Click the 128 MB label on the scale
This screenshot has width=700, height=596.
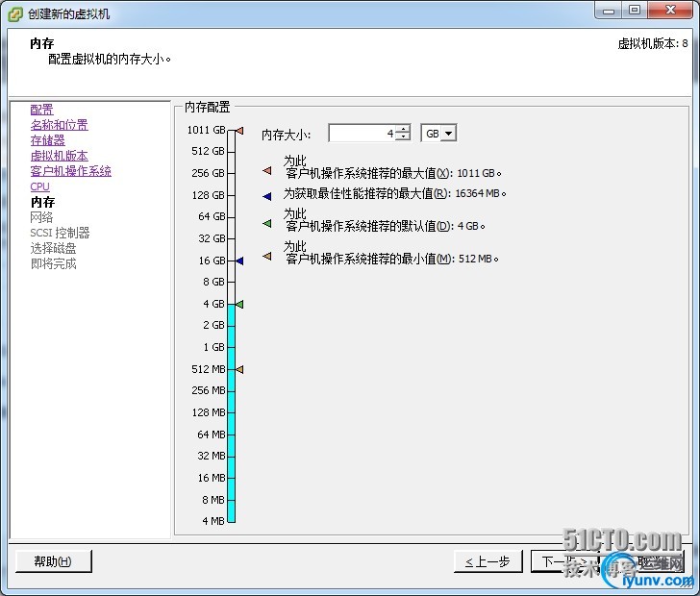pos(209,412)
